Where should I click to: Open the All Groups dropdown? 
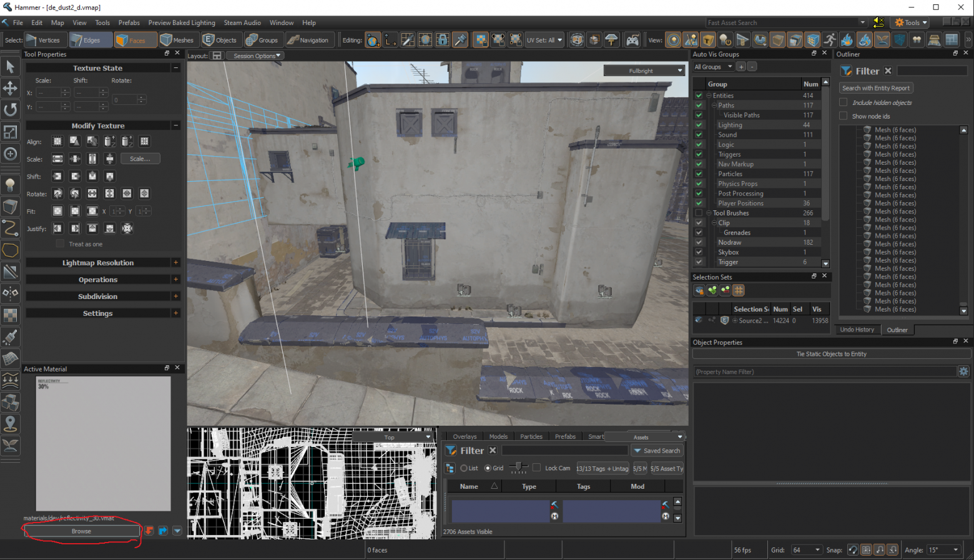713,67
